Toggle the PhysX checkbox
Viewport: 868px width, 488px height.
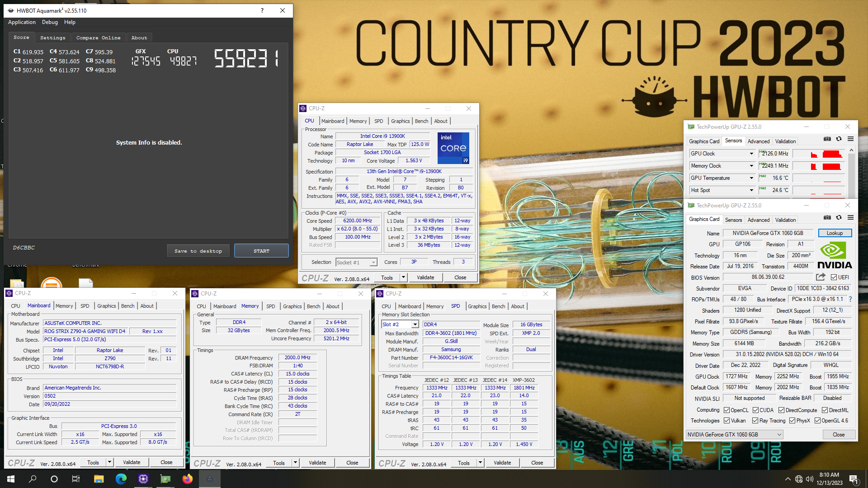point(792,421)
